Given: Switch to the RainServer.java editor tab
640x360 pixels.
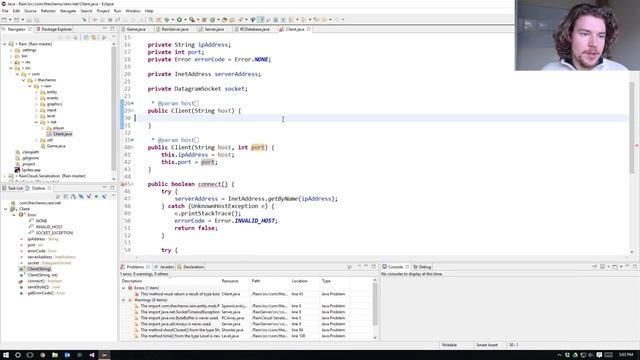Looking at the screenshot, I should [x=175, y=29].
